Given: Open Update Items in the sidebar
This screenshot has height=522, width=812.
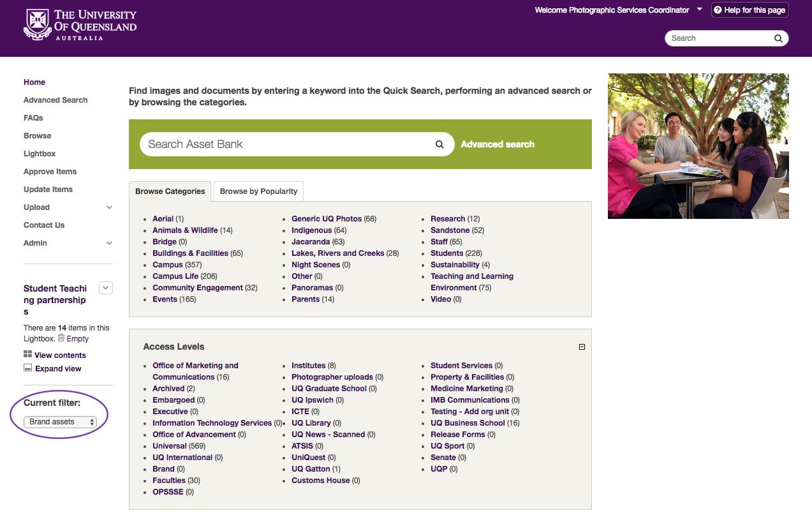Looking at the screenshot, I should pos(48,190).
